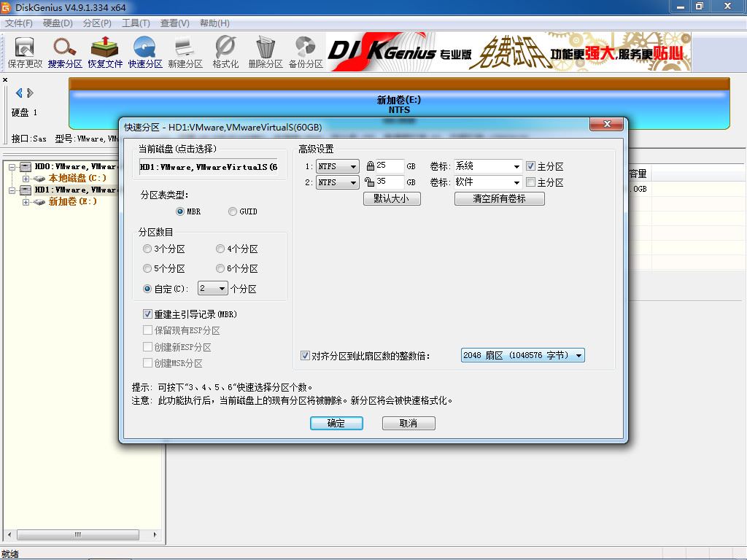Toggle primary partition (主分区) checkbox for partition 2
Viewport: 747px width, 560px height.
click(x=530, y=182)
